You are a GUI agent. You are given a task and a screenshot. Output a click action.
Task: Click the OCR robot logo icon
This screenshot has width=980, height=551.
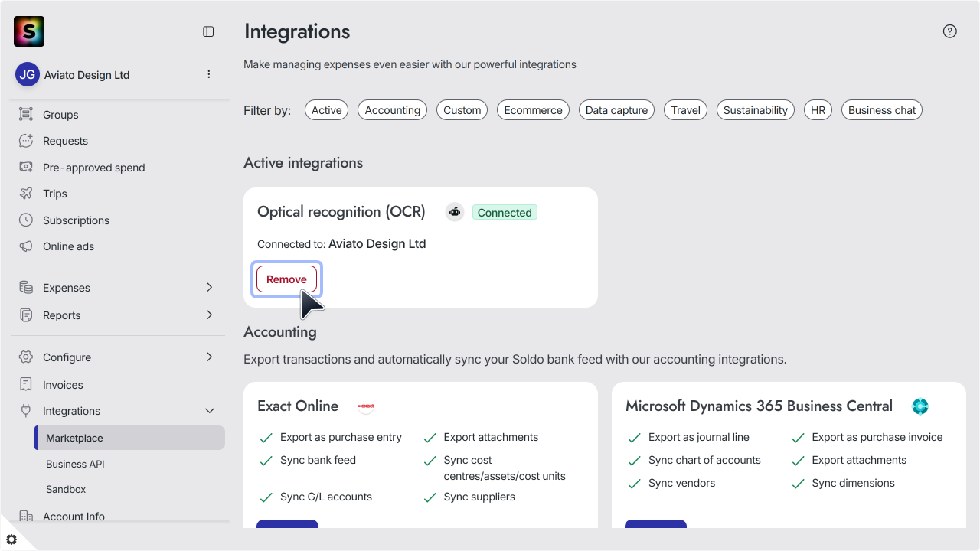coord(455,212)
